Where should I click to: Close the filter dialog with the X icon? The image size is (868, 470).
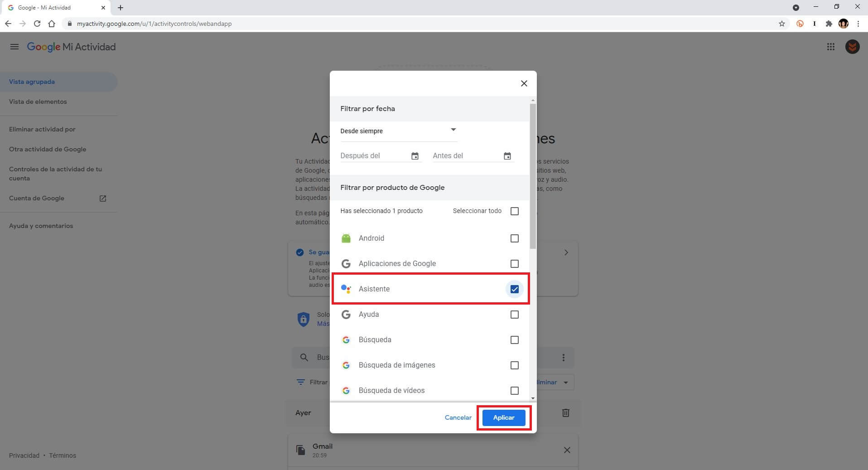coord(524,83)
